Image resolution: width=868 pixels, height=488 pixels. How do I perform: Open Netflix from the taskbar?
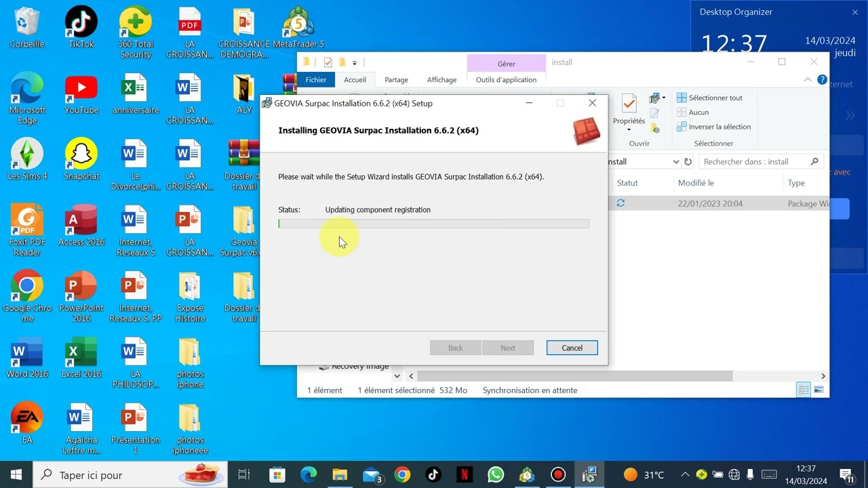pyautogui.click(x=465, y=474)
